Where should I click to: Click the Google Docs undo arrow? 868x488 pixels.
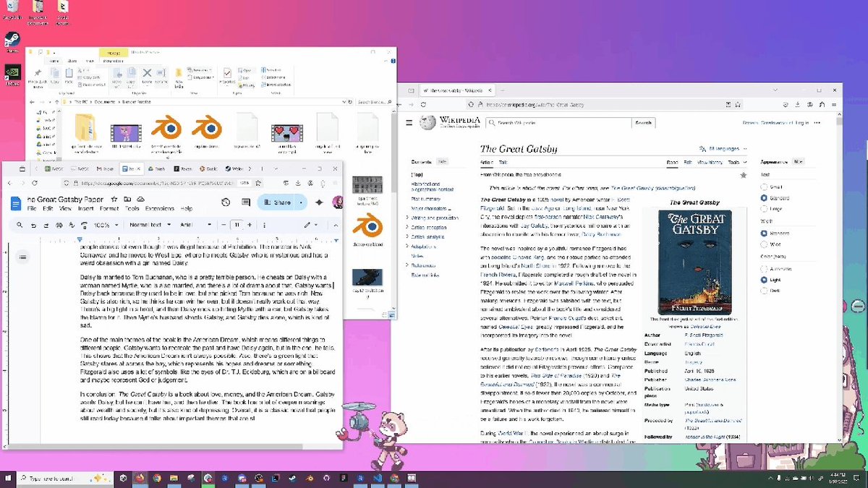[33, 226]
